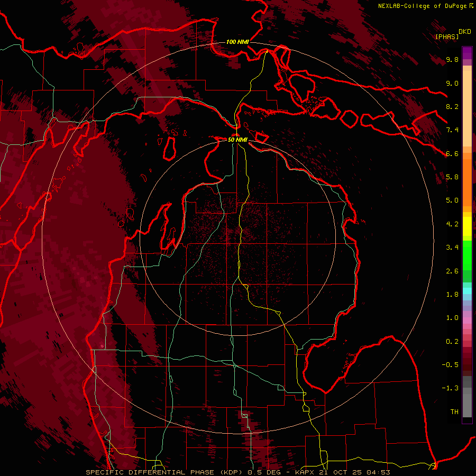Click the 1.0 value on the color scale
476x476 pixels.
[x=452, y=318]
